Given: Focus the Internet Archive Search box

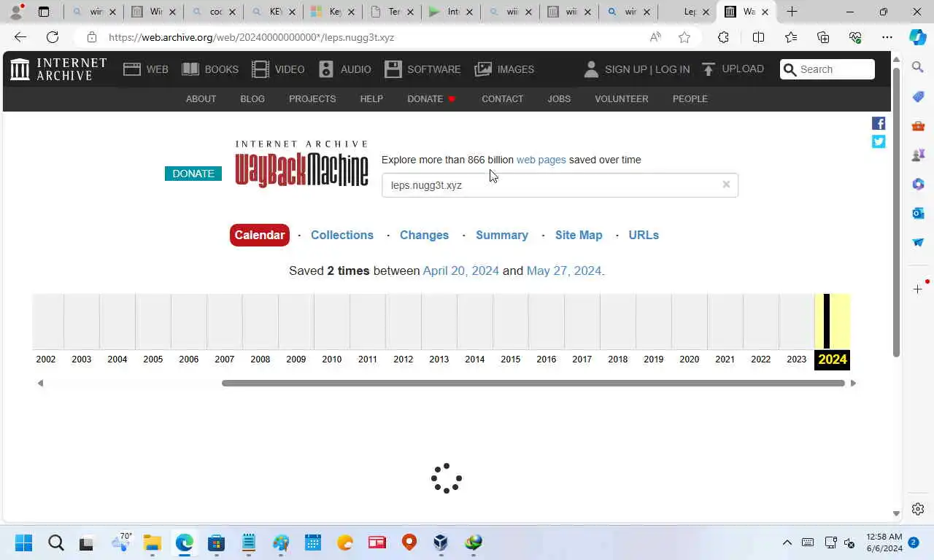Looking at the screenshot, I should coord(827,69).
